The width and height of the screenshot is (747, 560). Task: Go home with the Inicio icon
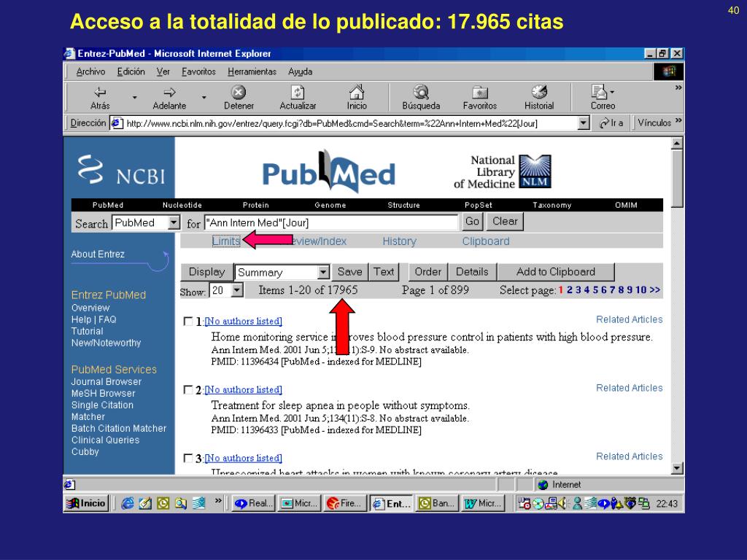pos(356,91)
